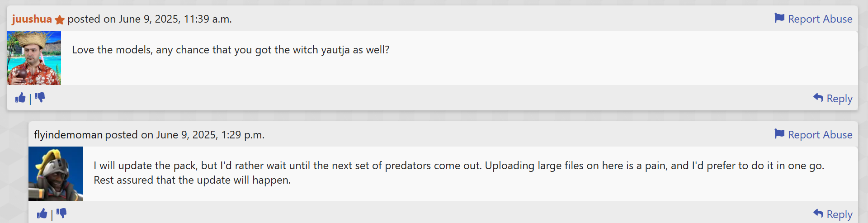868x223 pixels.
Task: Click the "Love the models" comment text
Action: (231, 50)
